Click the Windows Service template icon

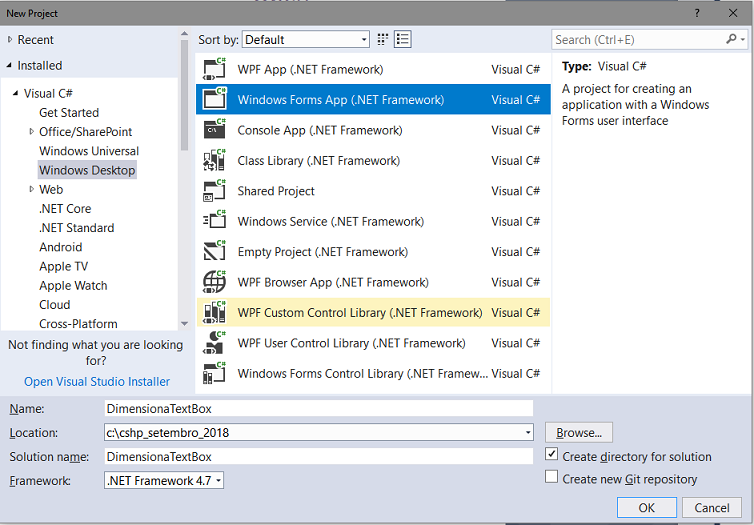214,221
